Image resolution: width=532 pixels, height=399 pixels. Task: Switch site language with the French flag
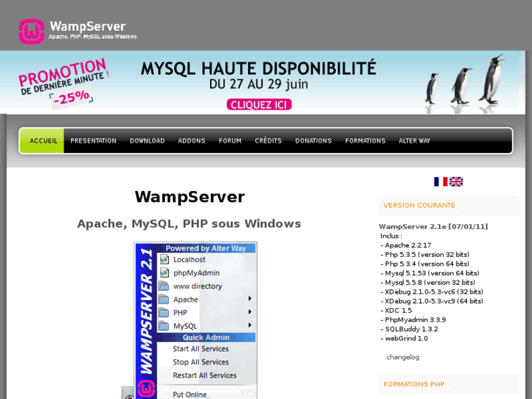(x=441, y=182)
